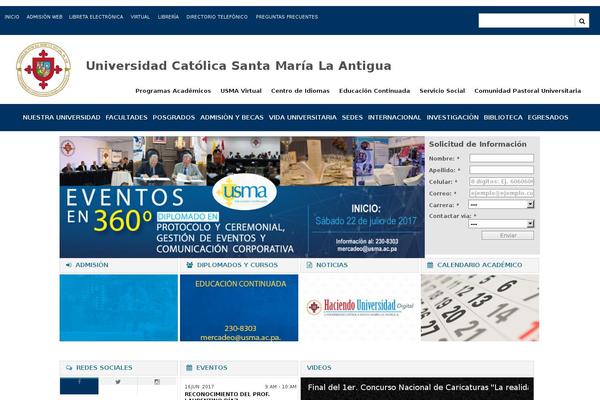Click the university crest logo
The width and height of the screenshot is (600, 400).
[x=43, y=69]
